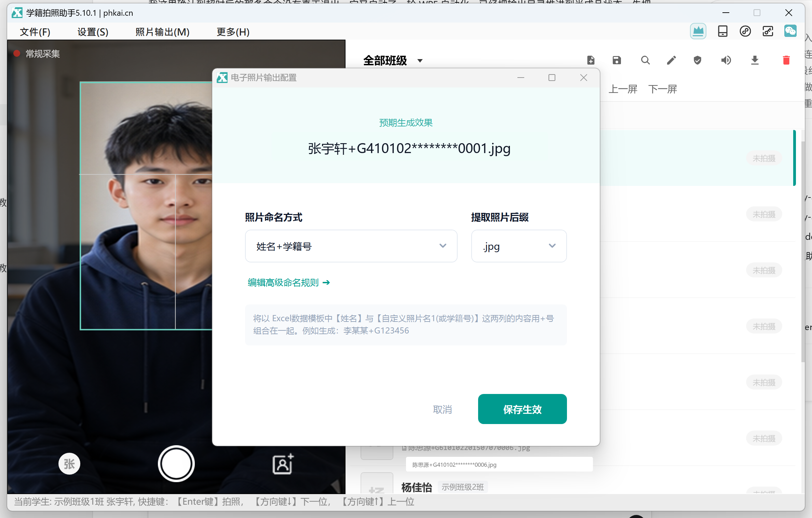Click preview filename 张宇轩+G410102********0001.jpg
Screen dimensions: 812x518
point(409,149)
